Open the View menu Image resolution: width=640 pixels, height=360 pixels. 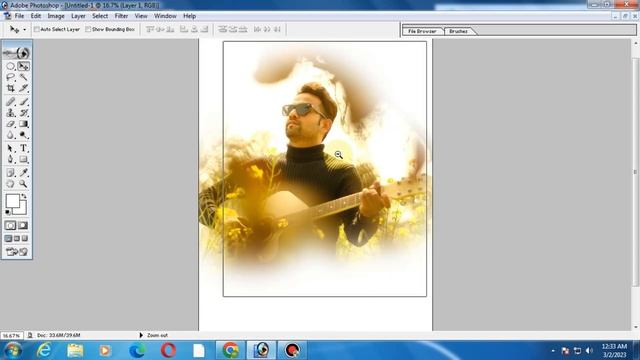pos(141,16)
